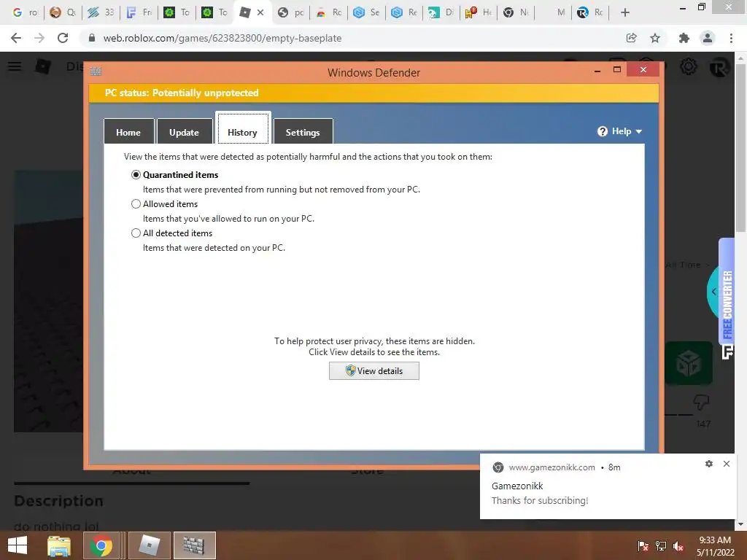
Task: Click the page scrollbar down arrow
Action: click(741, 524)
